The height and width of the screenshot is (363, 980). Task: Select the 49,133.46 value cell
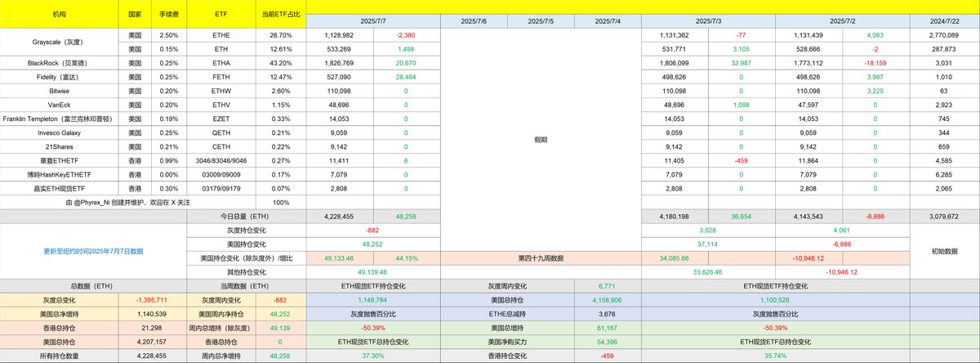click(x=340, y=258)
